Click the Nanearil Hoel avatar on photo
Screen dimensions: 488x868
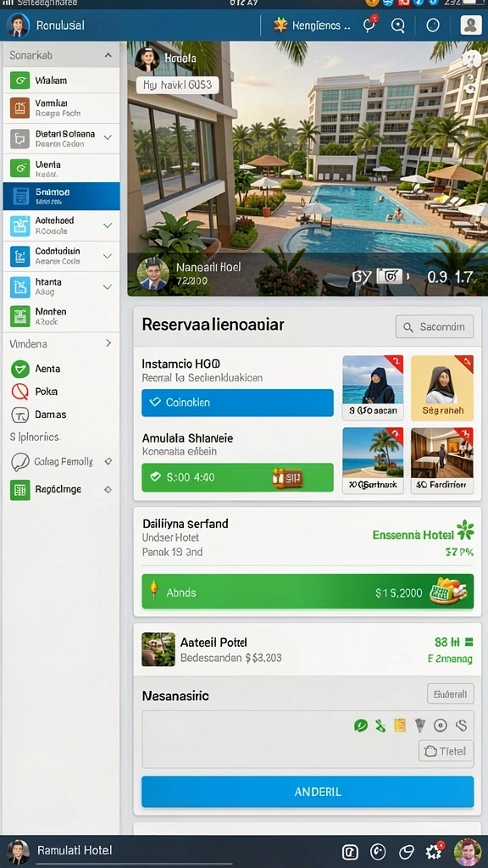pyautogui.click(x=152, y=274)
